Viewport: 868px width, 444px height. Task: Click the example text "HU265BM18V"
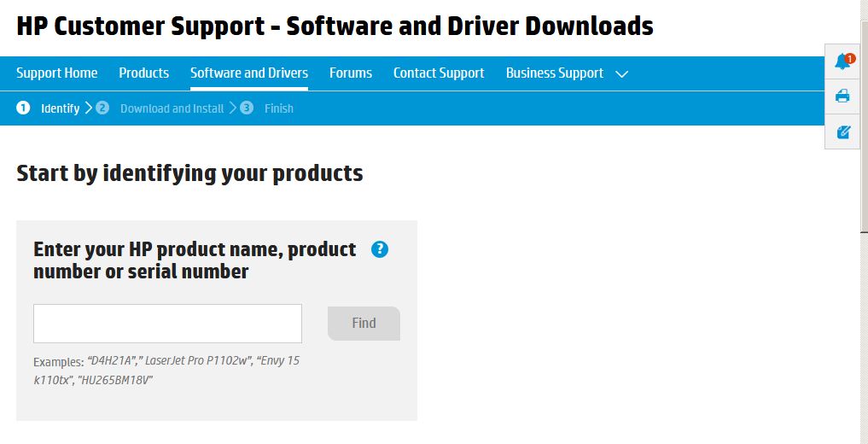(115, 381)
